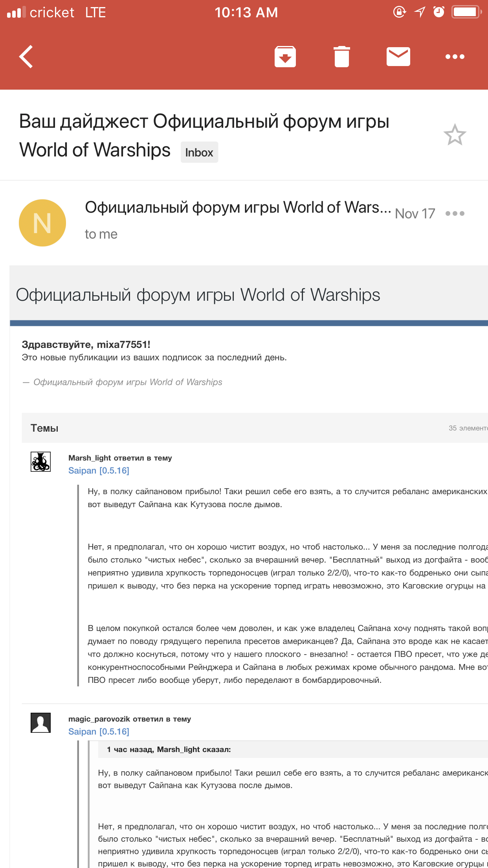The height and width of the screenshot is (868, 488).
Task: Tap the greeting 'Здравствуйте, mixa77551!'
Action: [86, 344]
